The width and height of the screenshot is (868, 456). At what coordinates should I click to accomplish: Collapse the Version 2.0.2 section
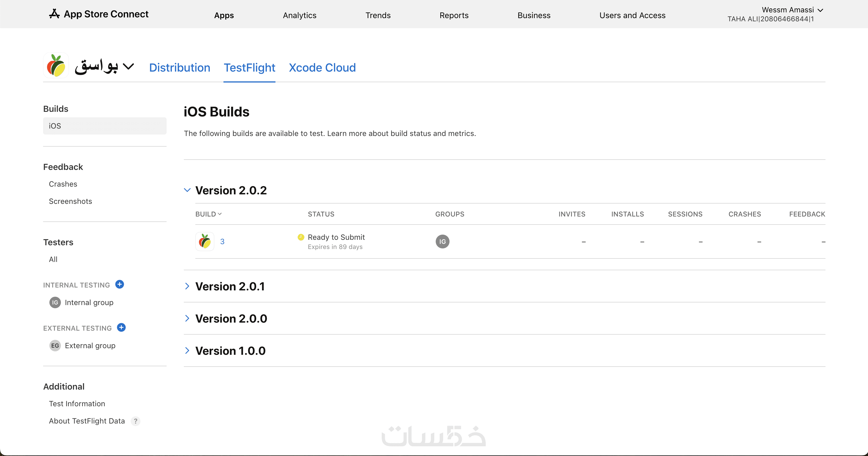pyautogui.click(x=187, y=190)
